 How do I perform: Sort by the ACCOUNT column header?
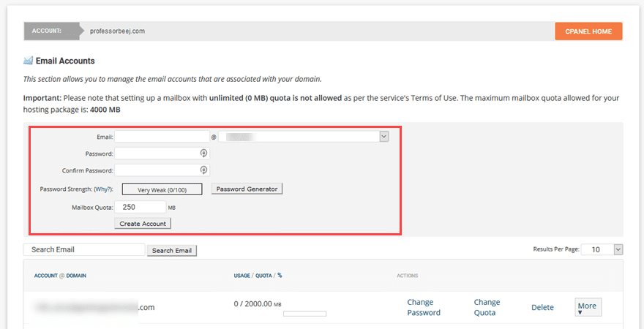coord(47,276)
